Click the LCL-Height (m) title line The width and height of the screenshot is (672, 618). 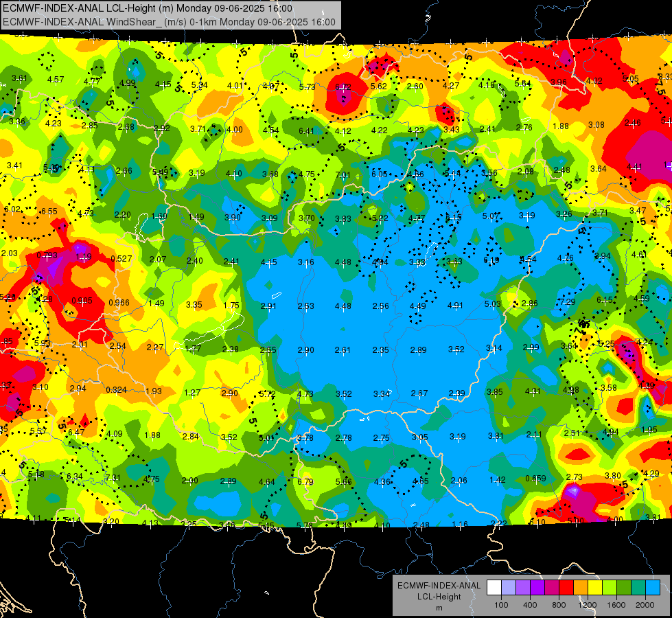148,8
